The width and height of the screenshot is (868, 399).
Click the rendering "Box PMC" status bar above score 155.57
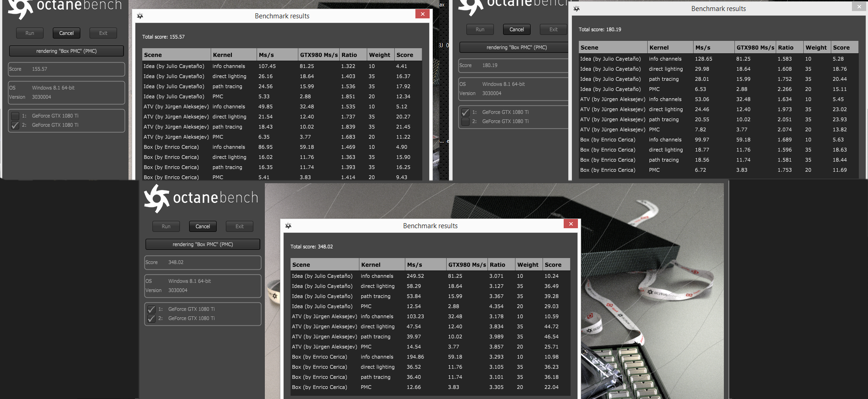67,51
